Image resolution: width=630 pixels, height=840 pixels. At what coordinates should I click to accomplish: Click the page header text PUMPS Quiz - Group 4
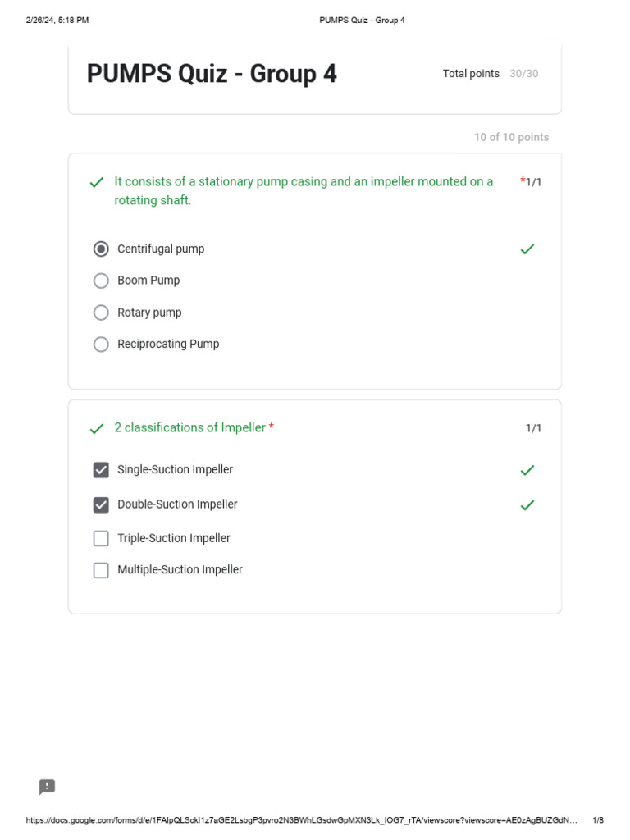(362, 20)
